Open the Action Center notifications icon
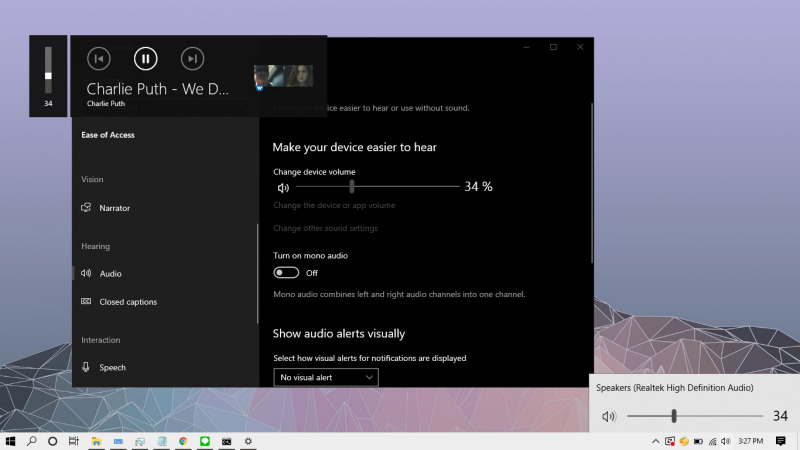This screenshot has width=800, height=450. 781,441
